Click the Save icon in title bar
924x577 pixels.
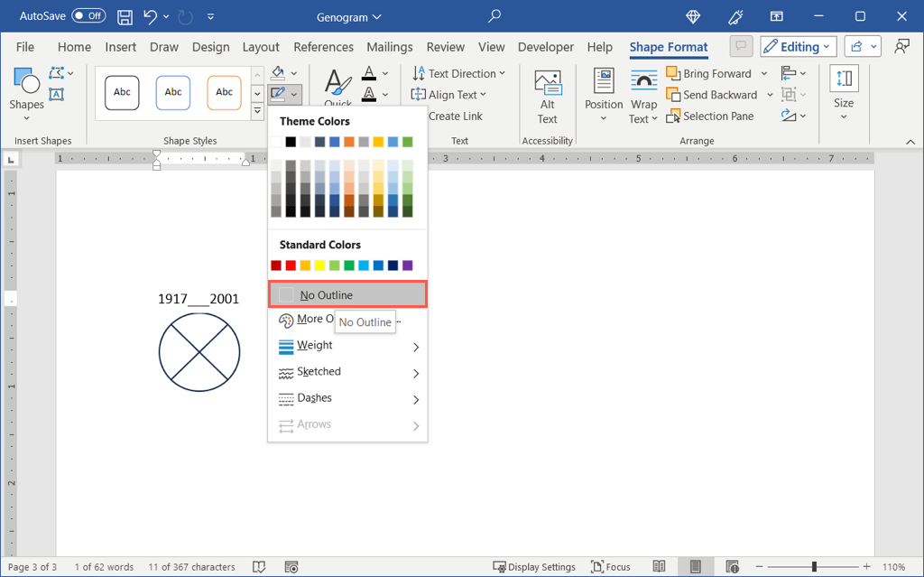coord(125,17)
